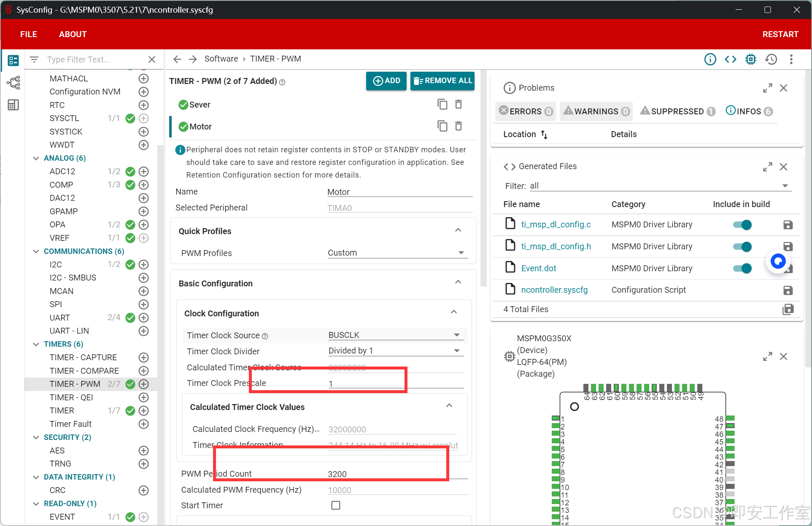Image resolution: width=812 pixels, height=526 pixels.
Task: Open the ncontroller.syscfg file link
Action: point(554,290)
